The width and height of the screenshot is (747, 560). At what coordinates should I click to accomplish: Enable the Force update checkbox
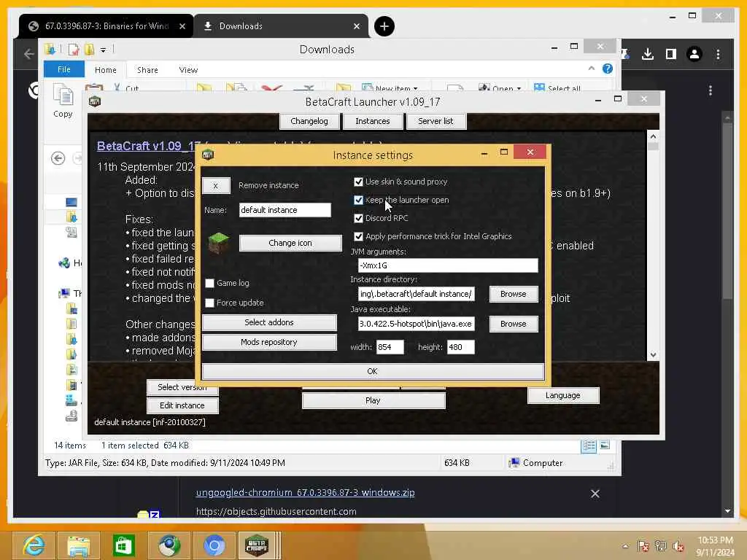tap(209, 303)
